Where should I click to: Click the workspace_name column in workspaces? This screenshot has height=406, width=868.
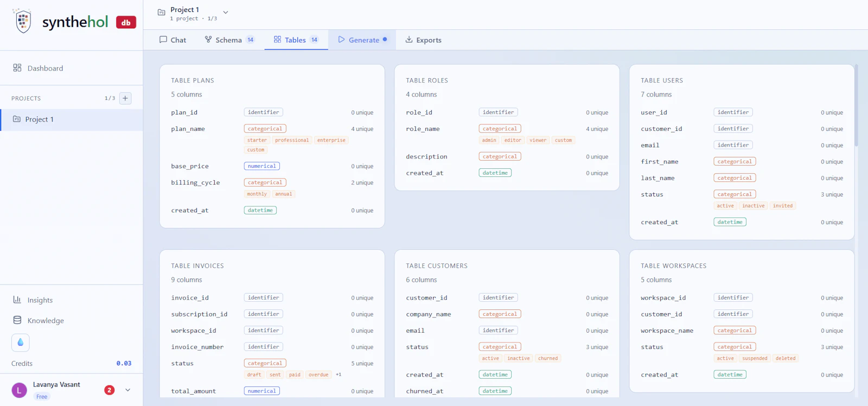[x=667, y=330]
